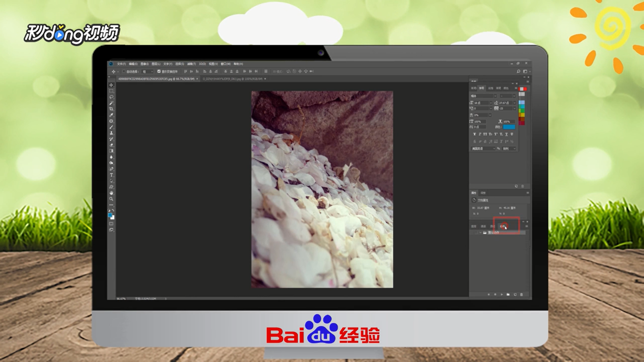This screenshot has height=362, width=644.
Task: Open the font family dropdown
Action: click(495, 96)
